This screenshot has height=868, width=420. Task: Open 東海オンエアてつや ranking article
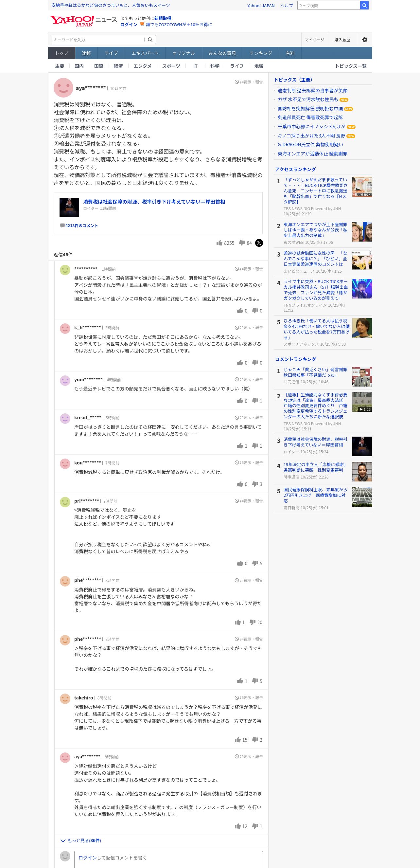tap(315, 230)
